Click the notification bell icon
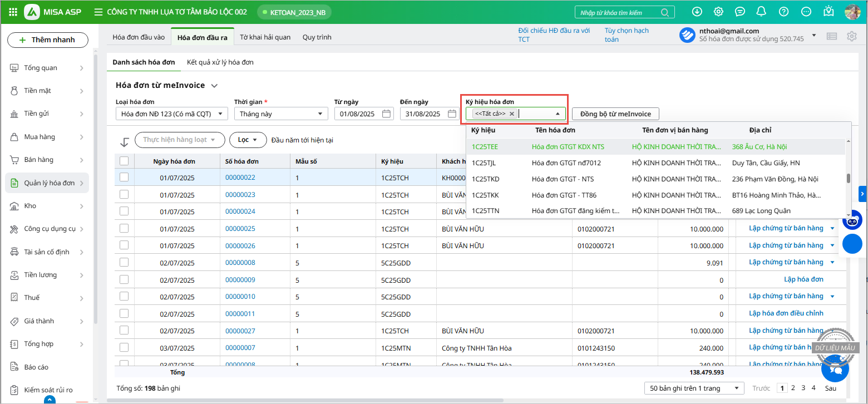This screenshot has width=868, height=404. click(762, 12)
